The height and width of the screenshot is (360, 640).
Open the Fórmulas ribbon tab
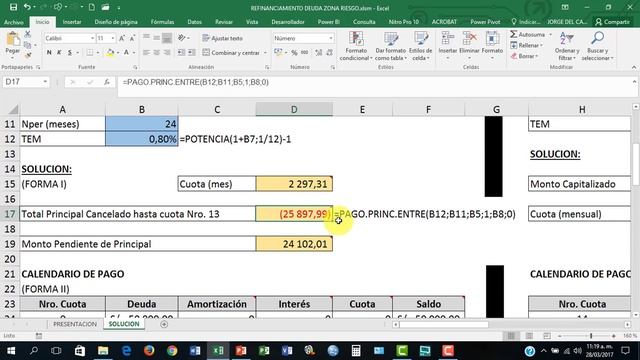coord(162,22)
